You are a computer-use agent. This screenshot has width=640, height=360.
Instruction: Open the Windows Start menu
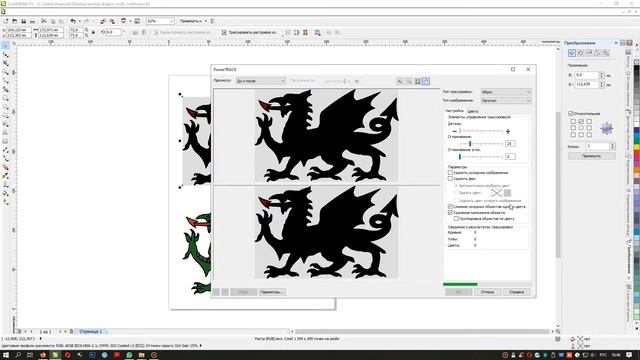pyautogui.click(x=6, y=355)
